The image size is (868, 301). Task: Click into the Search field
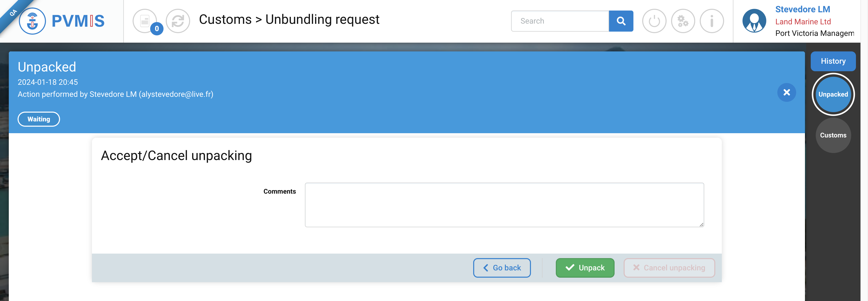pyautogui.click(x=560, y=21)
